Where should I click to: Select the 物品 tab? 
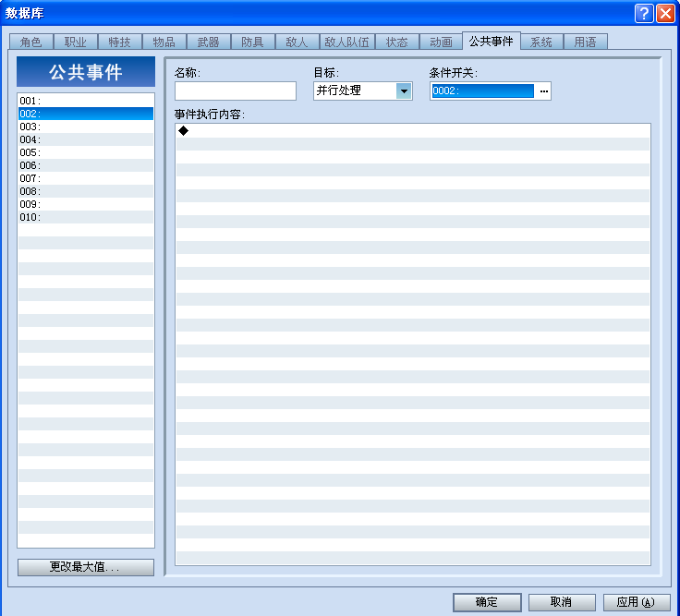[x=164, y=42]
